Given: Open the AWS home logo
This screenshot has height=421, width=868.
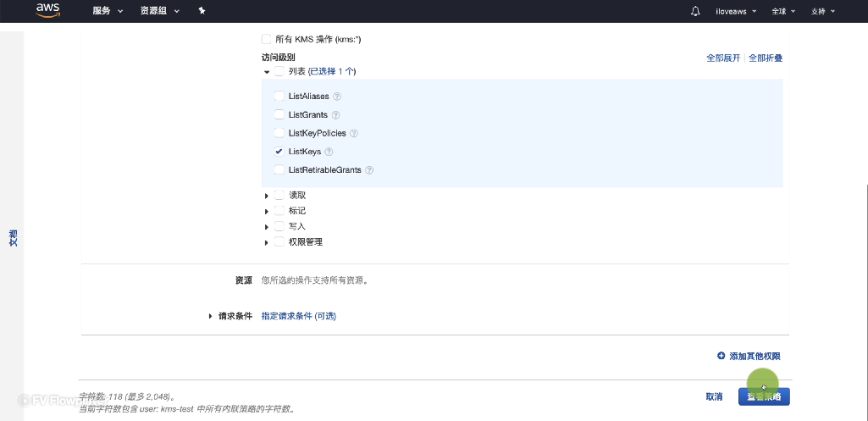Looking at the screenshot, I should [x=47, y=10].
